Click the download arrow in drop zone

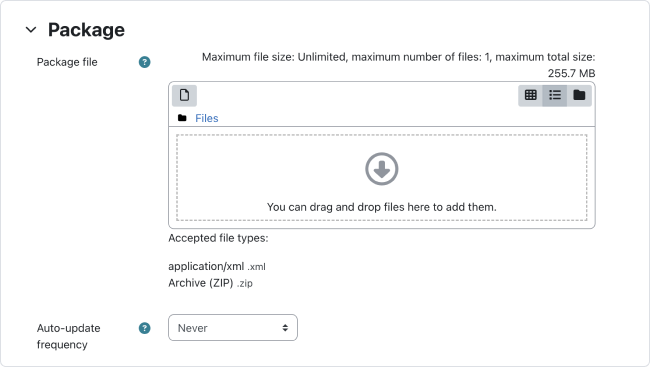[x=382, y=169]
